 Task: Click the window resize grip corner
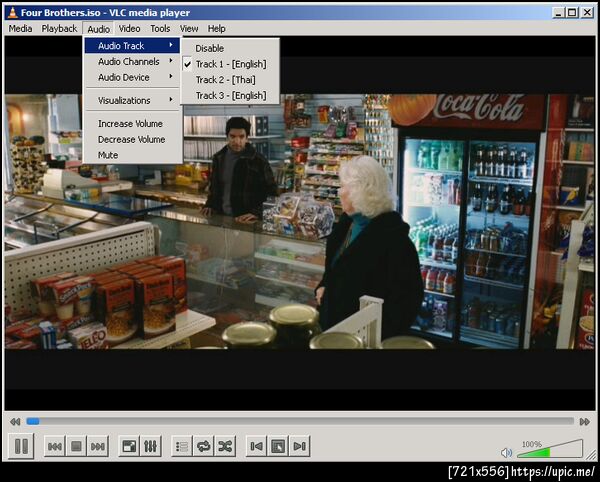click(591, 454)
